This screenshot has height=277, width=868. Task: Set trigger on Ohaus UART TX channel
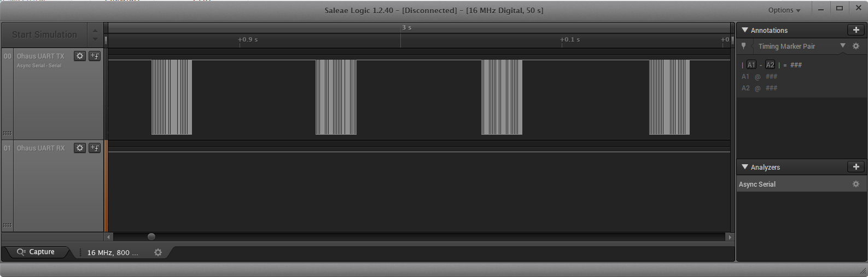tap(95, 56)
